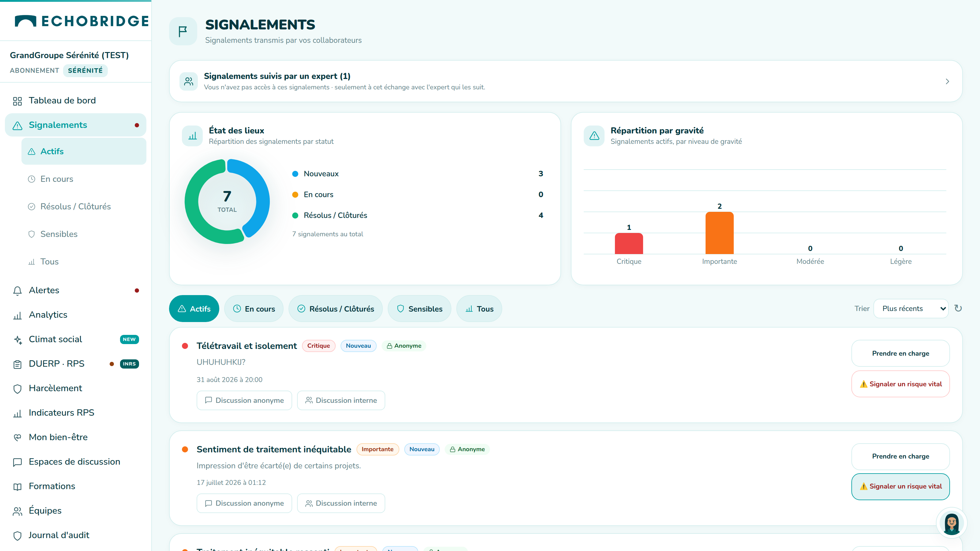This screenshot has width=980, height=551.
Task: Open the assistant avatar chat bubble
Action: (x=952, y=523)
